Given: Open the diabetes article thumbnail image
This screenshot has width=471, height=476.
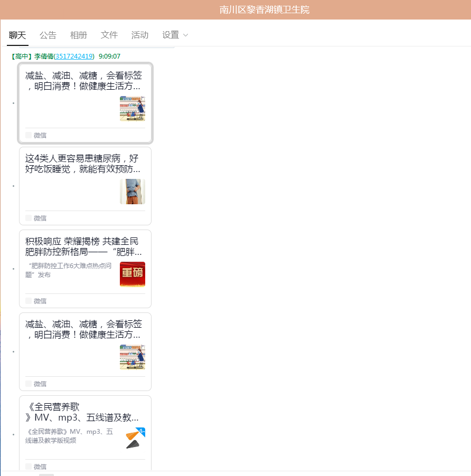Looking at the screenshot, I should pyautogui.click(x=132, y=192).
